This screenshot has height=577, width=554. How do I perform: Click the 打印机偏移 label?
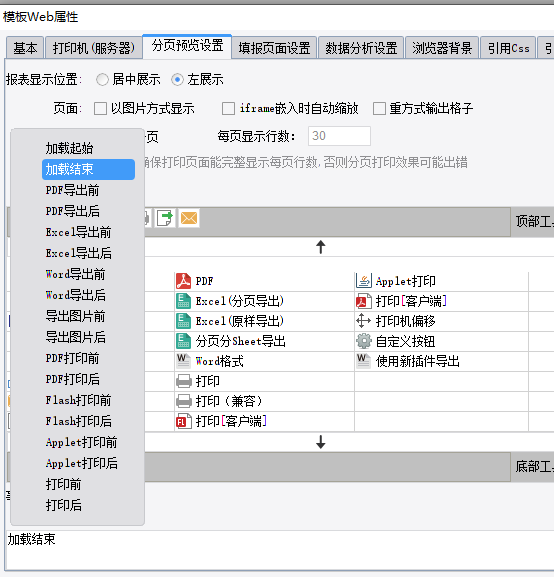(x=405, y=321)
